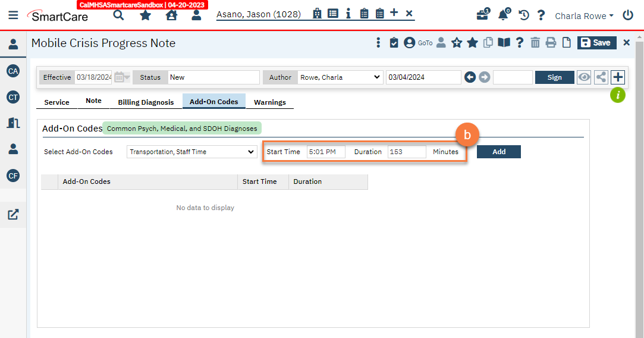Click the green info circle icon

point(618,95)
